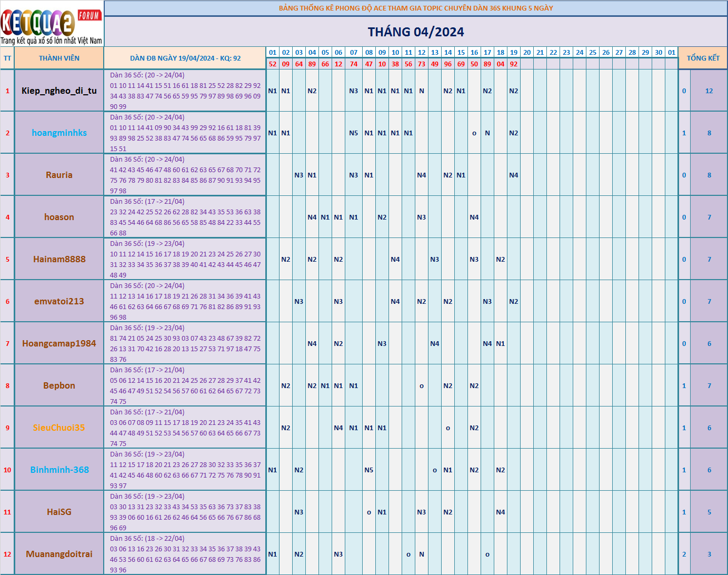Select Muanangdoitrai total 3
The width and height of the screenshot is (728, 575).
(709, 554)
